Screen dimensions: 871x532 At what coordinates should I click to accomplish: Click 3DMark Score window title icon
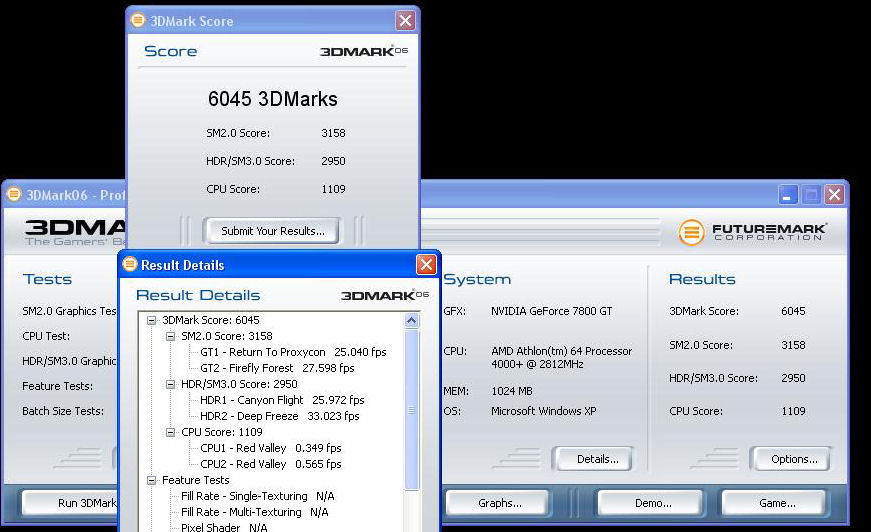click(137, 20)
